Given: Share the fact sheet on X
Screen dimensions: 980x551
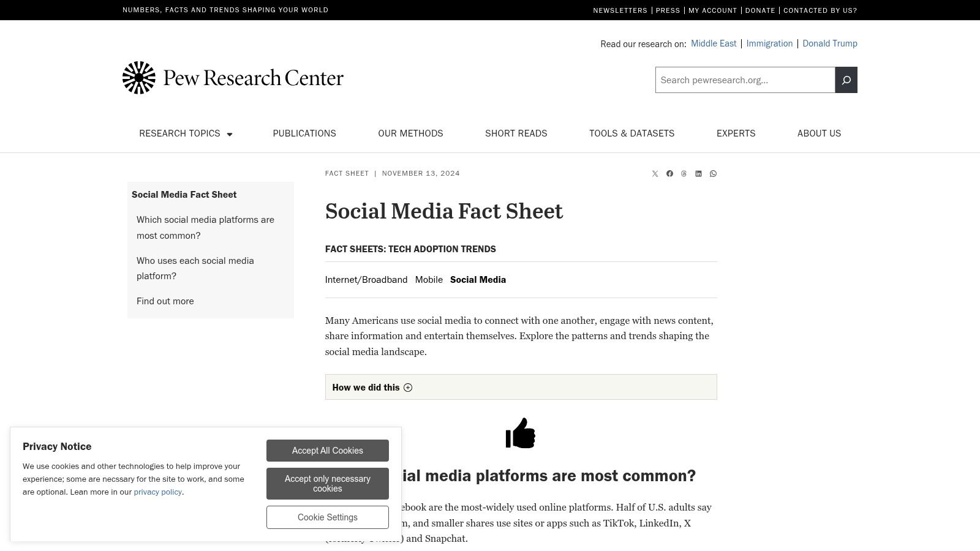Looking at the screenshot, I should 655,173.
